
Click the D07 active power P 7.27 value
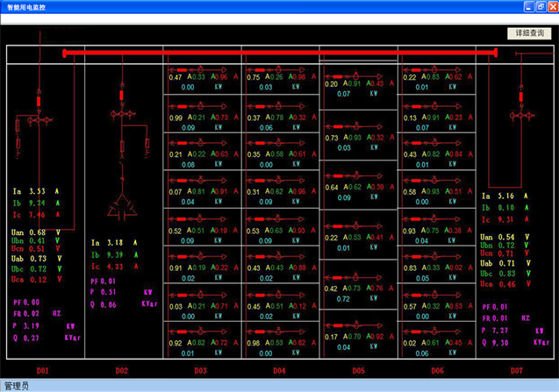pyautogui.click(x=498, y=330)
